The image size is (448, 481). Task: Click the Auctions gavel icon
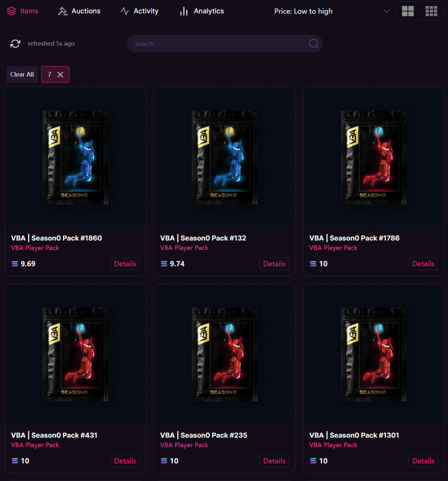click(x=63, y=11)
